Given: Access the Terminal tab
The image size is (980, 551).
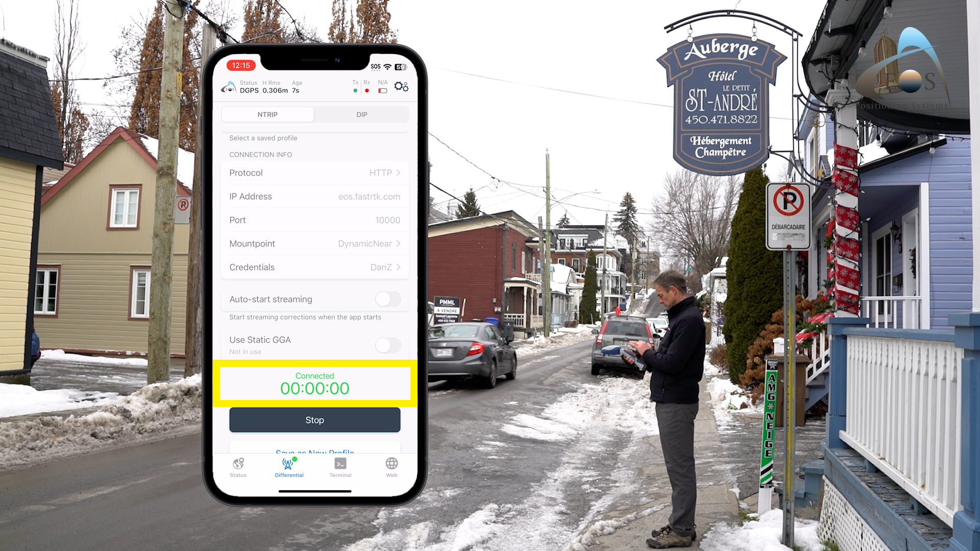Looking at the screenshot, I should 340,467.
